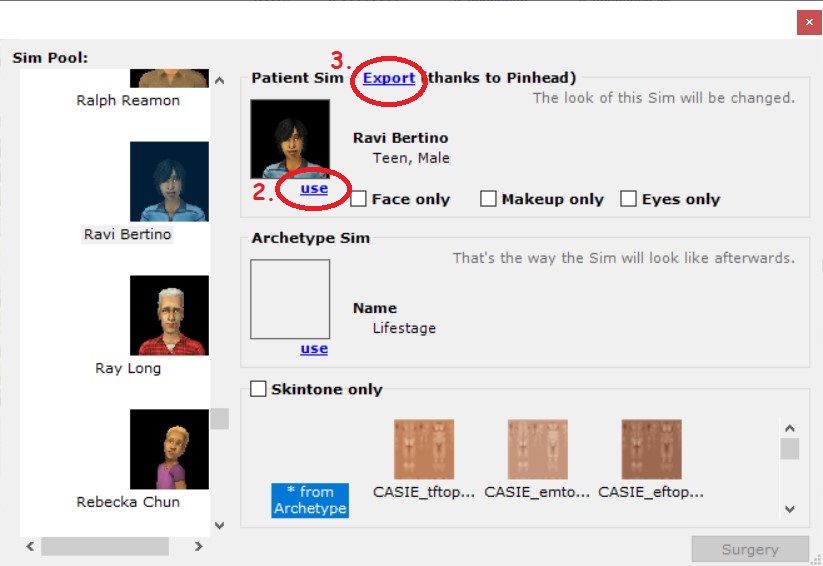This screenshot has width=823, height=566.
Task: Click the Sim Pool vertical scrollbar thumb
Action: (x=219, y=418)
